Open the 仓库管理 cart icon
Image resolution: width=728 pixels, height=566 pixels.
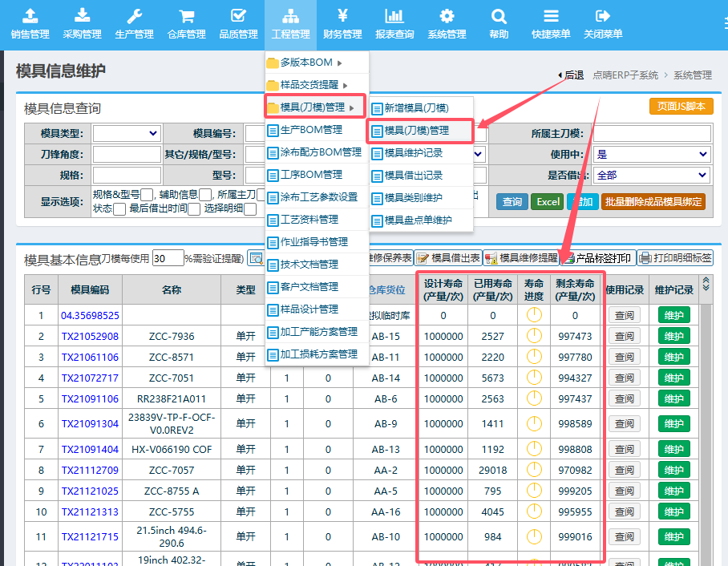coord(186,17)
